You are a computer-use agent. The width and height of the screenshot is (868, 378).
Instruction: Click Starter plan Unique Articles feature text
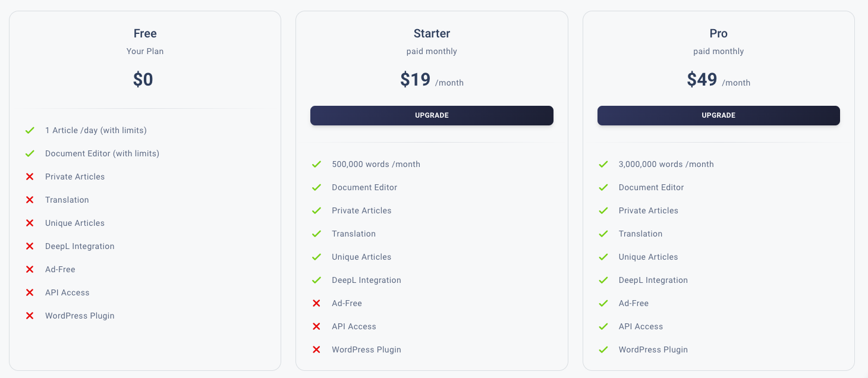361,257
